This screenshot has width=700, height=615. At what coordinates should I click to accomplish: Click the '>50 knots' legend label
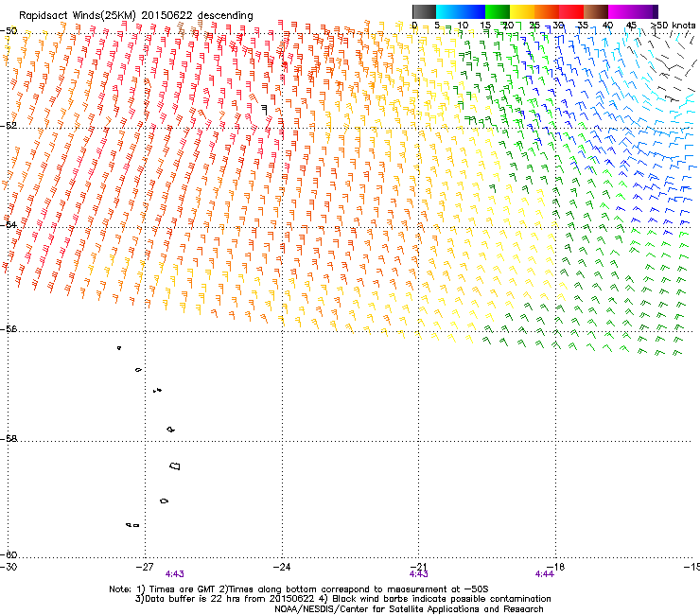coord(673,25)
